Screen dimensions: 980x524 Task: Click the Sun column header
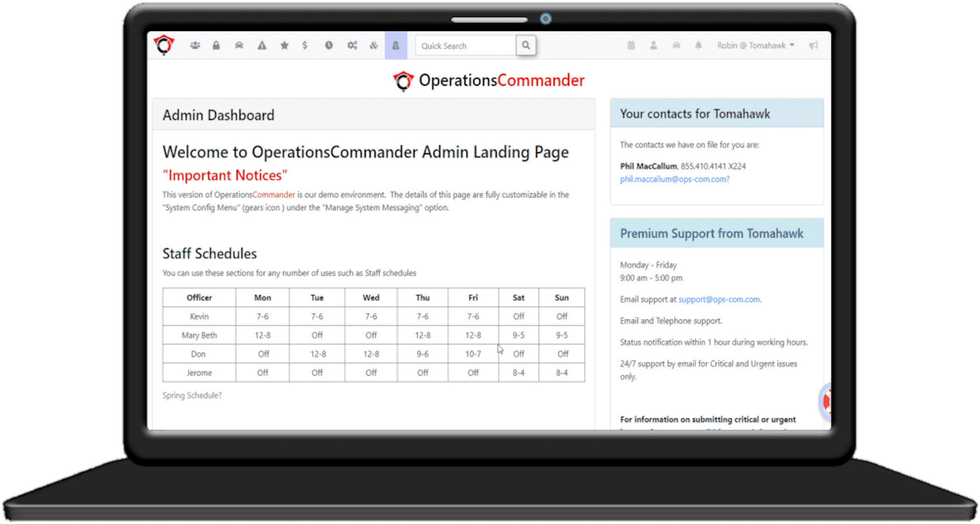[x=562, y=297]
